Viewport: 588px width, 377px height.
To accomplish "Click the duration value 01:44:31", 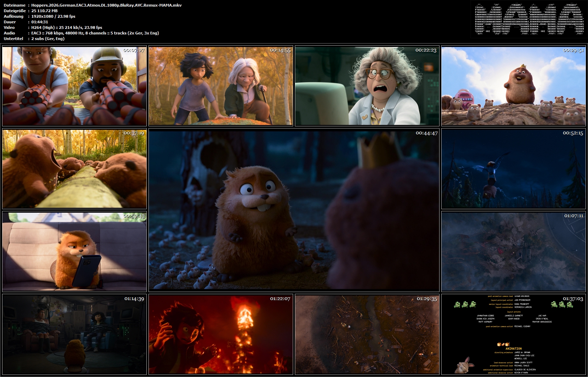I will 40,22.
